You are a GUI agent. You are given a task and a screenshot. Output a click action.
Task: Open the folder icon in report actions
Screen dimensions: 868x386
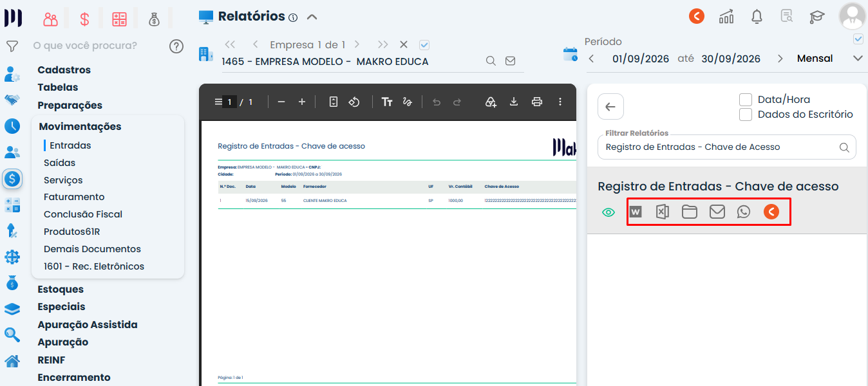click(x=690, y=212)
